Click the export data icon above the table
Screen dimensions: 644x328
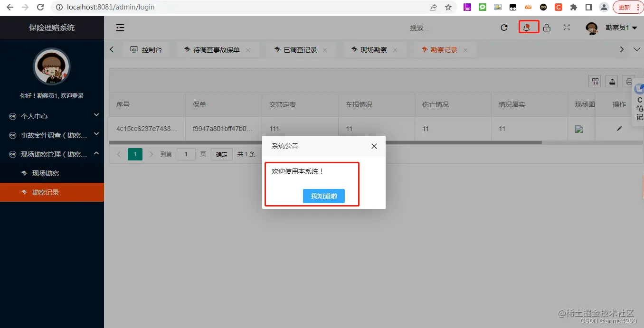click(x=611, y=81)
